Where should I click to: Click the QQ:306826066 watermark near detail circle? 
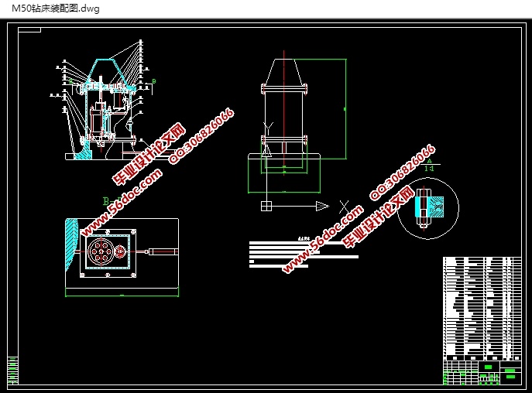[401, 171]
